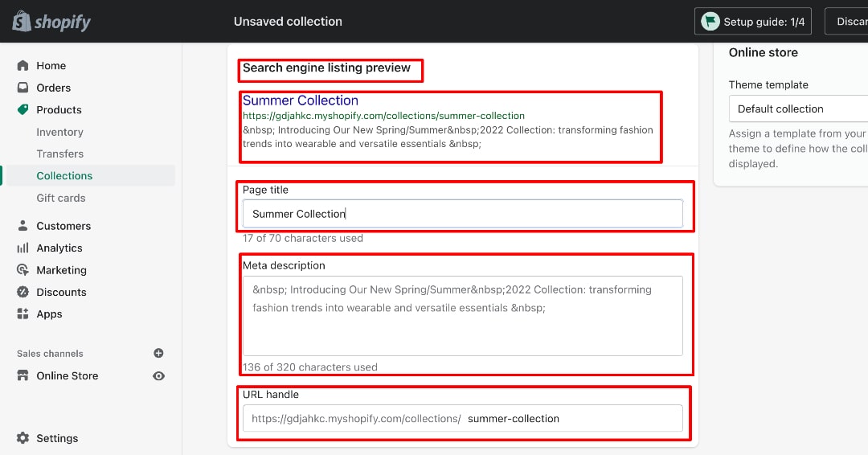The width and height of the screenshot is (868, 455).
Task: Click 'Unsaved collection' header text
Action: [x=288, y=22]
